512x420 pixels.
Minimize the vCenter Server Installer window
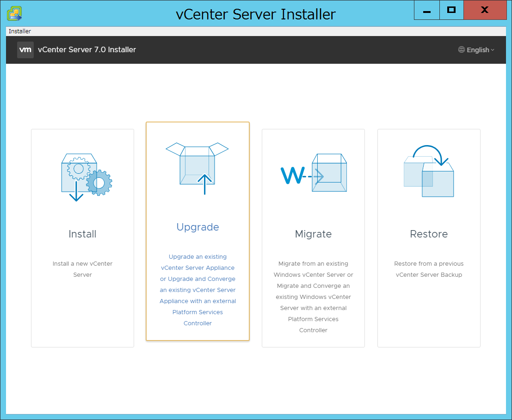pyautogui.click(x=427, y=10)
